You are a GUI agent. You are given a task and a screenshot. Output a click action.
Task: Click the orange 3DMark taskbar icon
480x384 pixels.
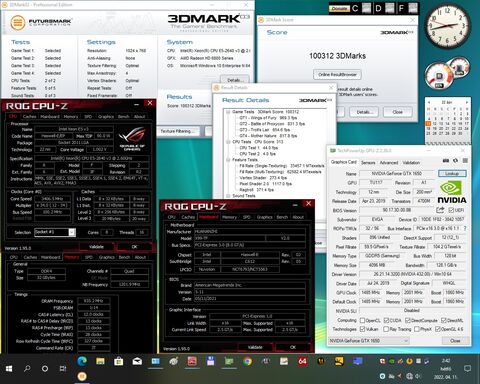click(82, 376)
